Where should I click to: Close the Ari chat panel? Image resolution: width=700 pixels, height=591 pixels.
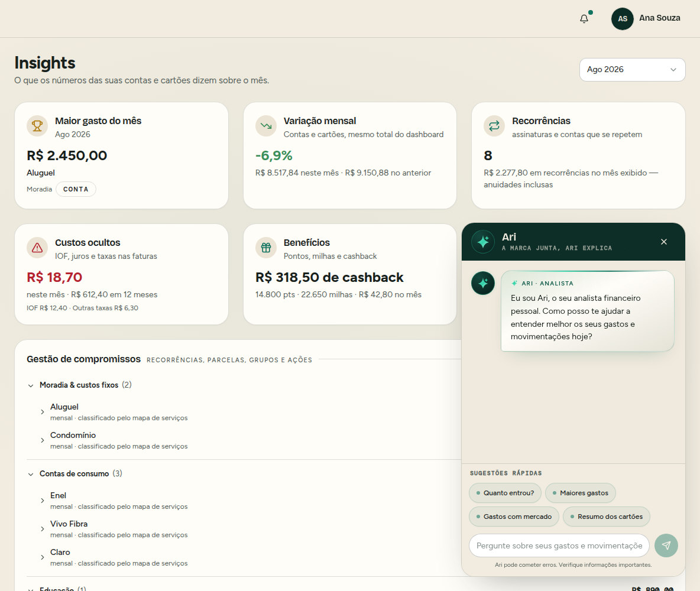click(664, 242)
